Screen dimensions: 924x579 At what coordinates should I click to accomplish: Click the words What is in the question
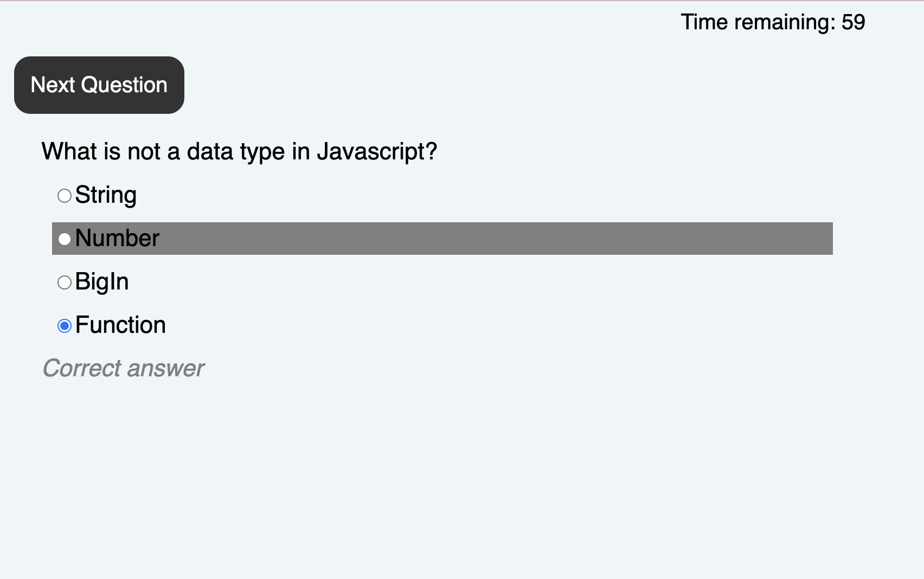(x=81, y=152)
